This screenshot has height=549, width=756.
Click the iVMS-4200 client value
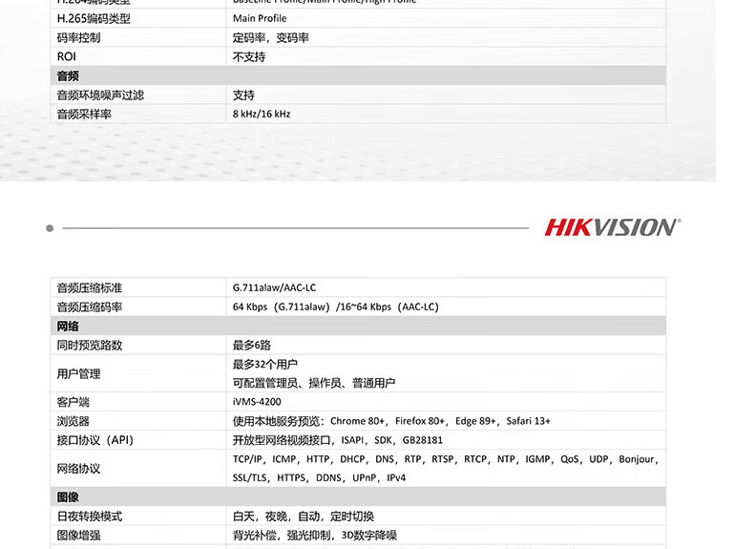(257, 402)
